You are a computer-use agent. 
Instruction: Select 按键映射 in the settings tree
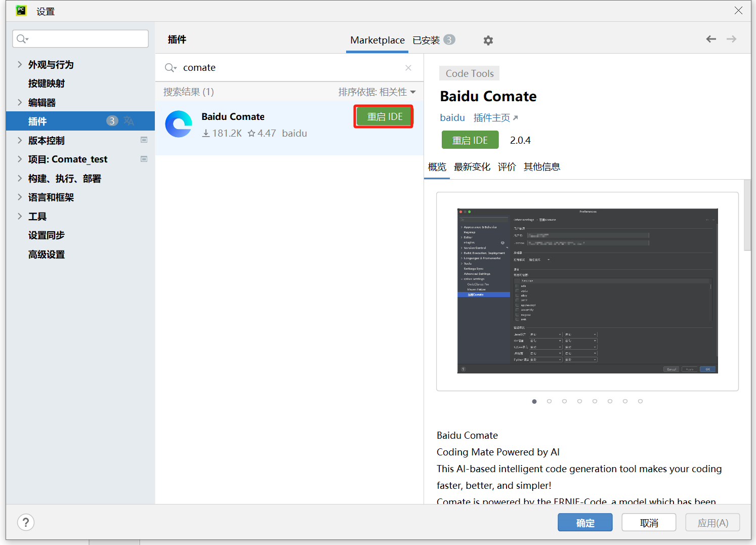(47, 83)
